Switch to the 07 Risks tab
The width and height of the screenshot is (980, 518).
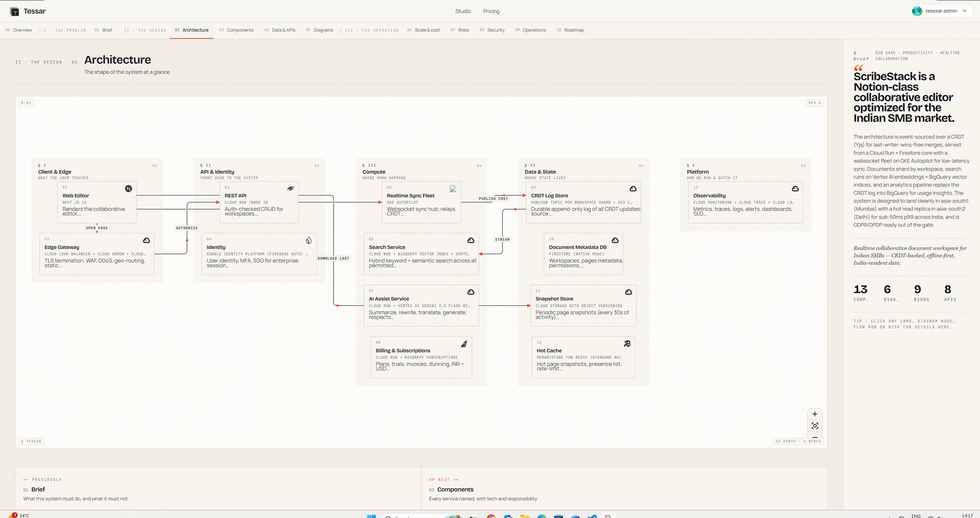pyautogui.click(x=460, y=30)
